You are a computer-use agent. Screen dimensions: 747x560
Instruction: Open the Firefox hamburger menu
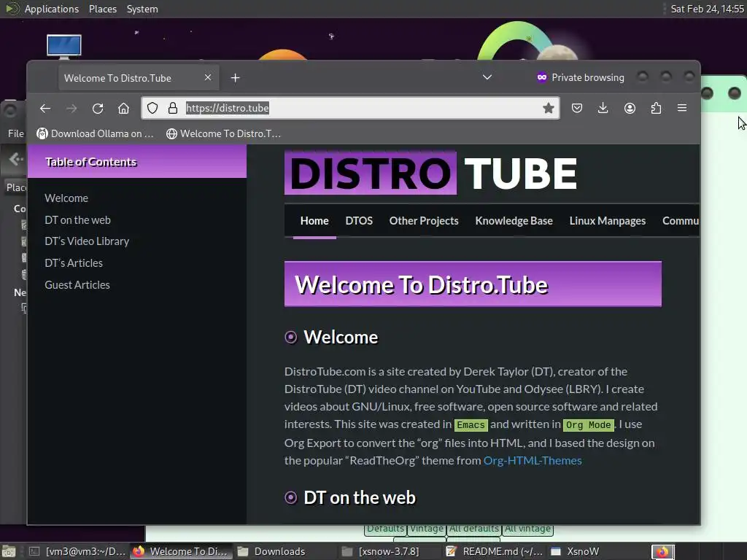point(682,108)
